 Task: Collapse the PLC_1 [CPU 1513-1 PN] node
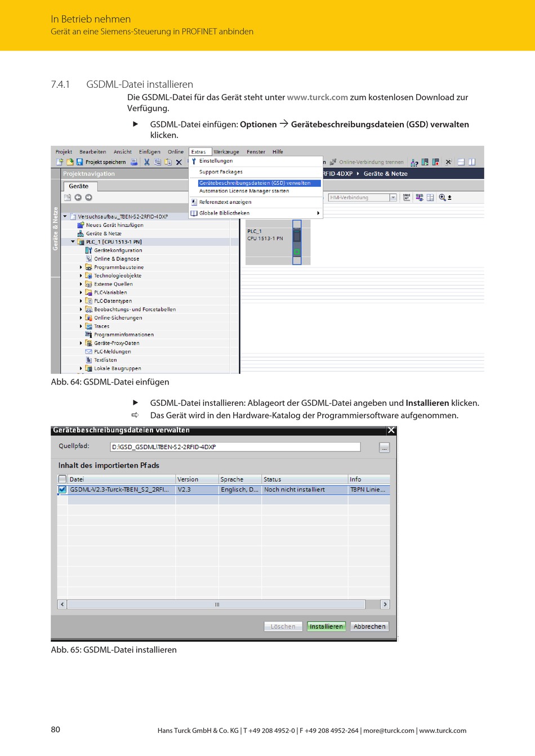coord(73,242)
